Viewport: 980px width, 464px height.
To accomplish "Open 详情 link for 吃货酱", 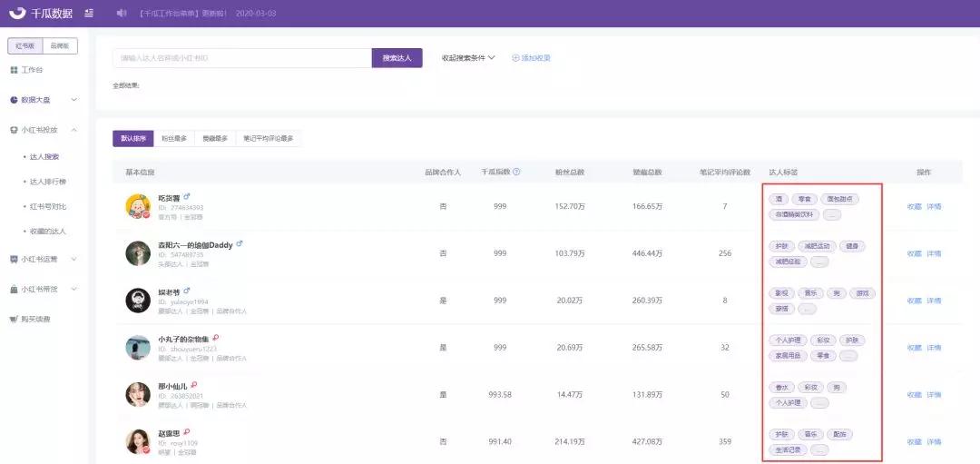I will click(934, 206).
